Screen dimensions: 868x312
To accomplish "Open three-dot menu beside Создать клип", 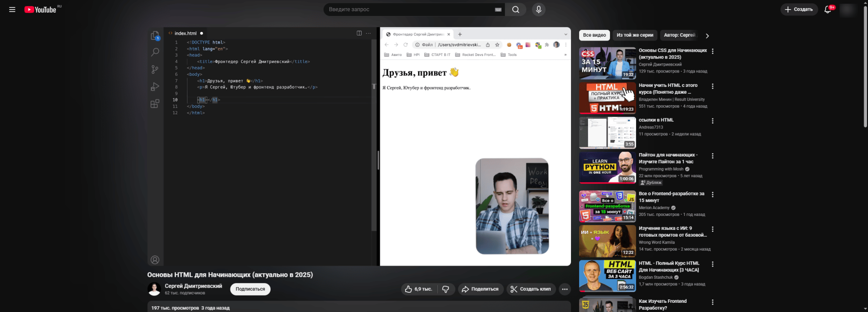I will [x=565, y=289].
